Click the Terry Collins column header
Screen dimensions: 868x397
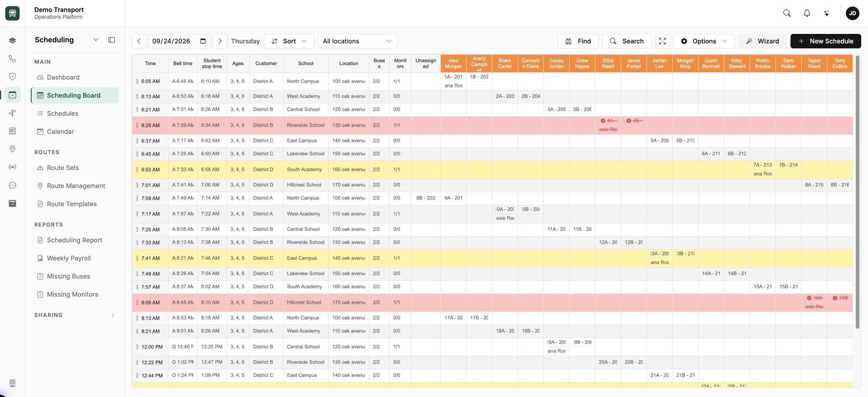[x=840, y=63]
